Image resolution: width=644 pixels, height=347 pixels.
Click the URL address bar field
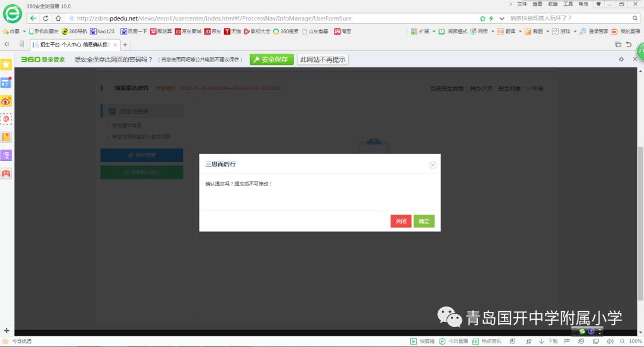tap(268, 18)
